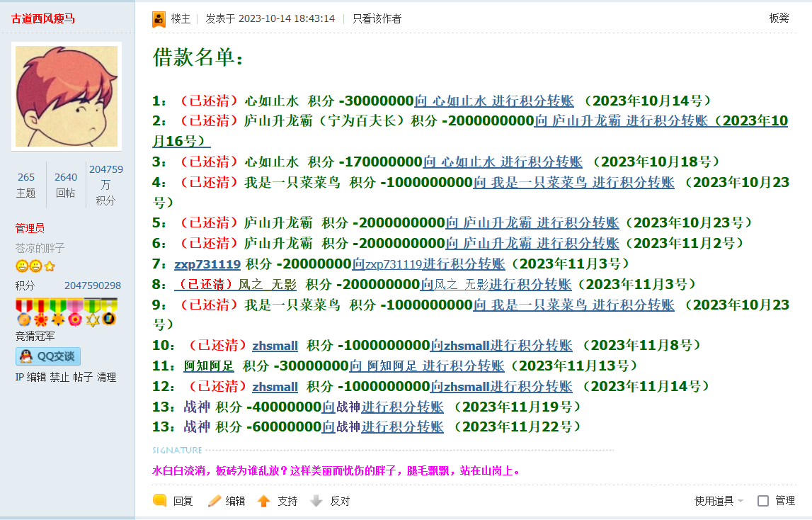Click the user's avatar picture

(66, 96)
